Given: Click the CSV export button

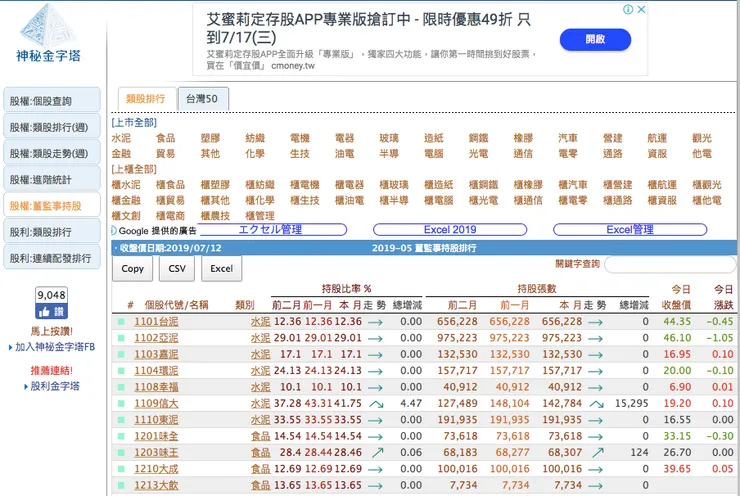Looking at the screenshot, I should coord(177,269).
